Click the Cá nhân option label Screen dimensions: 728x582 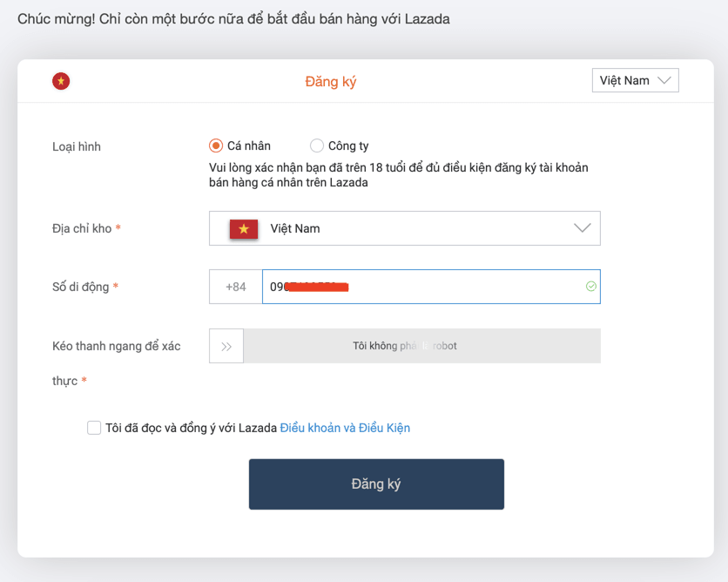pyautogui.click(x=249, y=145)
